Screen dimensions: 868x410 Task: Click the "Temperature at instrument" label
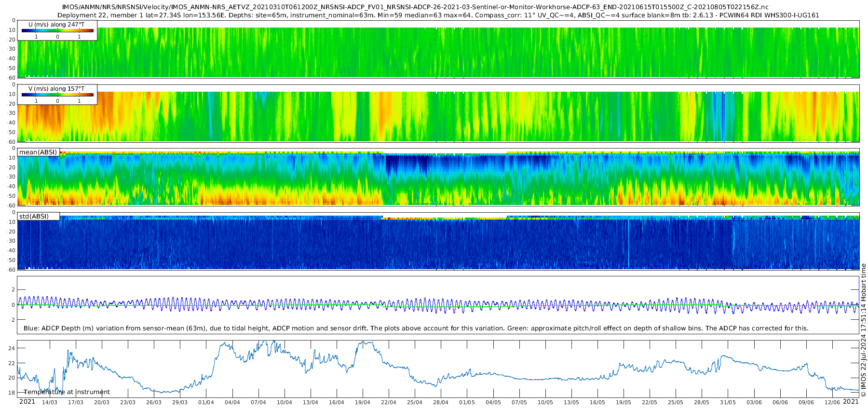point(67,392)
